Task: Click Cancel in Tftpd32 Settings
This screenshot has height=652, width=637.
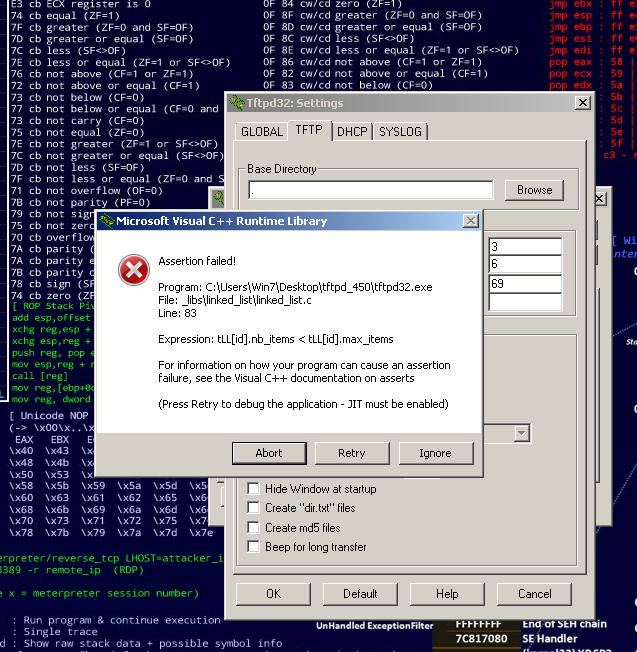Action: [534, 594]
